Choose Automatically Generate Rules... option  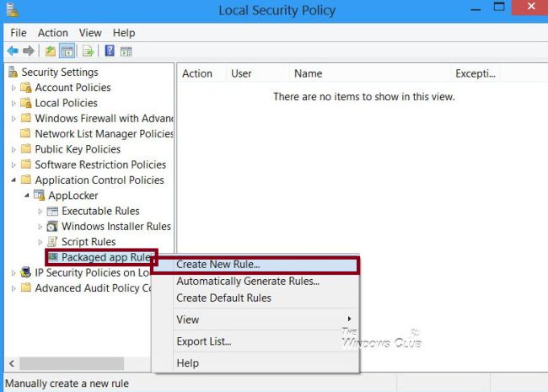tap(255, 282)
